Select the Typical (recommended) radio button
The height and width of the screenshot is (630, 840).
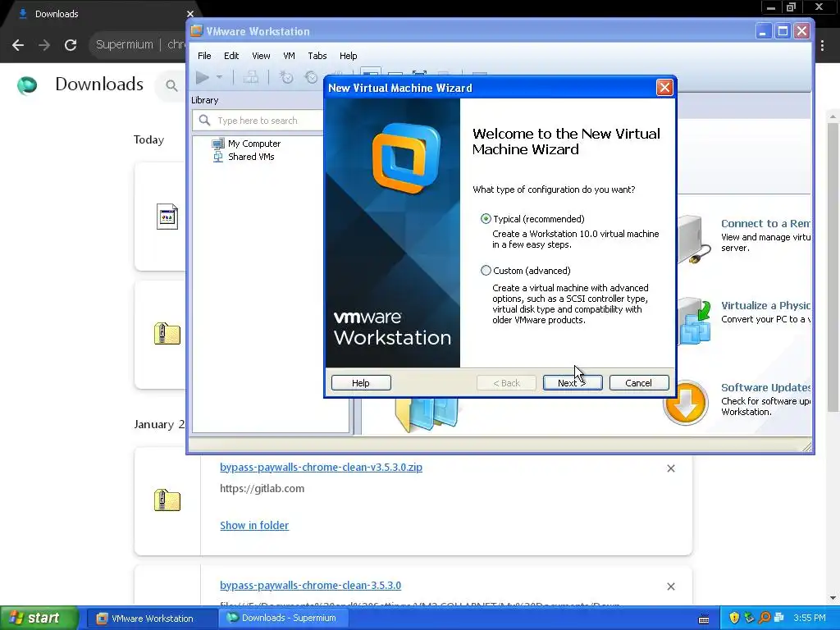pos(486,218)
